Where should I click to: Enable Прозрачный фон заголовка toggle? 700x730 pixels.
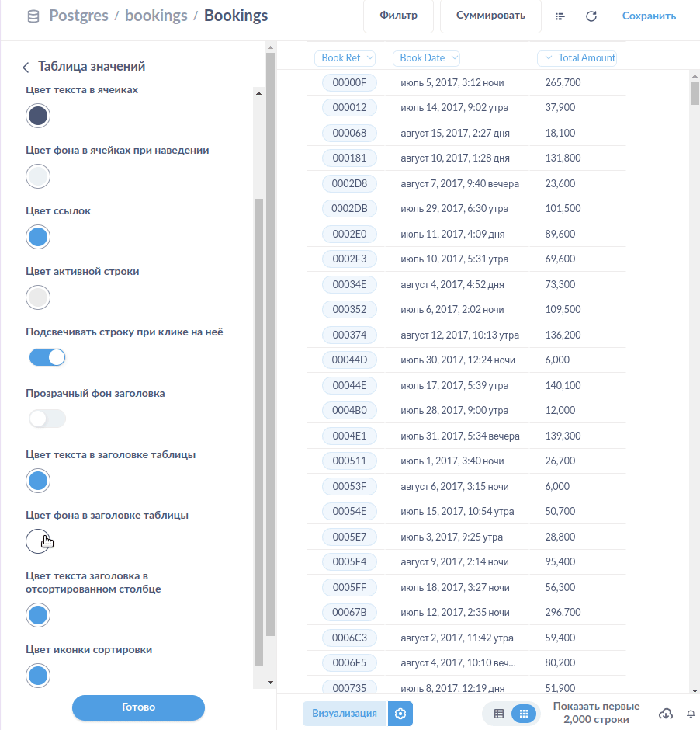(47, 419)
